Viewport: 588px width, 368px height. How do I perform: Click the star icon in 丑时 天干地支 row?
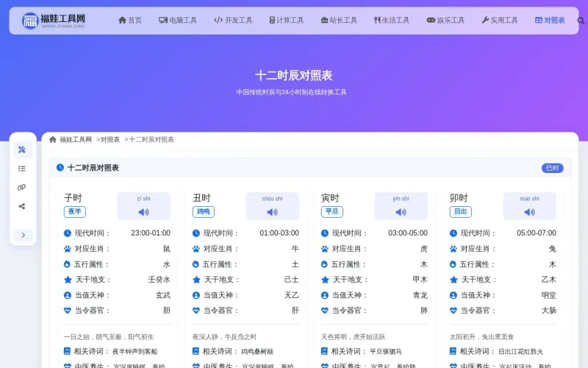tap(196, 280)
